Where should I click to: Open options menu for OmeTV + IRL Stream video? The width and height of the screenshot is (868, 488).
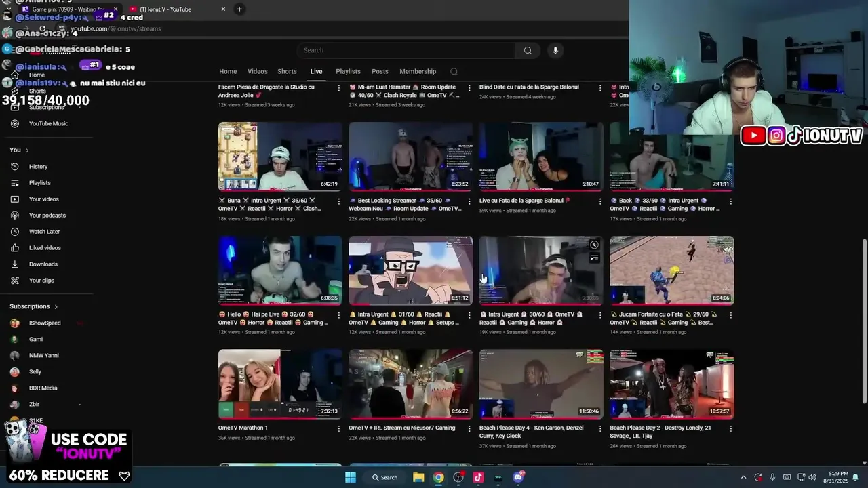(469, 428)
